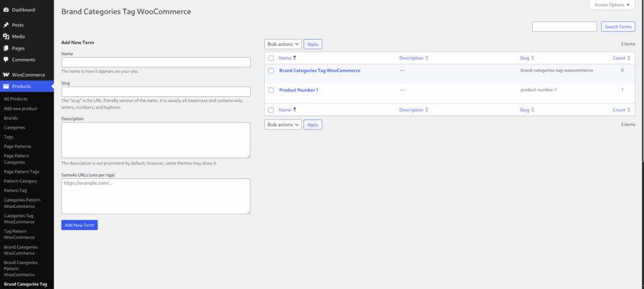Sort by Name using header arrows

click(x=294, y=58)
